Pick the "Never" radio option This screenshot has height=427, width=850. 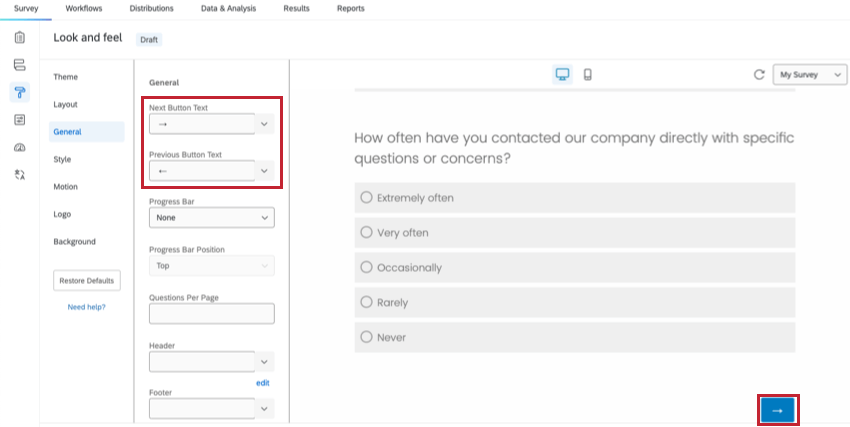click(x=366, y=337)
